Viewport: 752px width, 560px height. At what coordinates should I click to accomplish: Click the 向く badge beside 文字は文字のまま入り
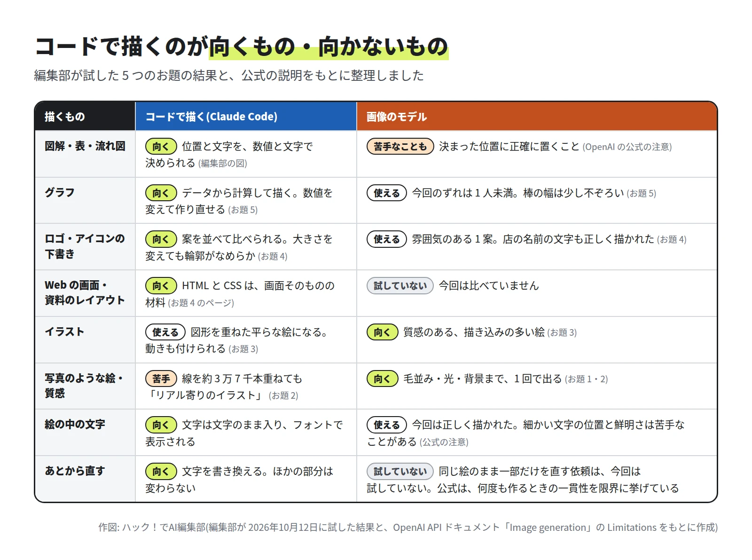click(x=161, y=425)
